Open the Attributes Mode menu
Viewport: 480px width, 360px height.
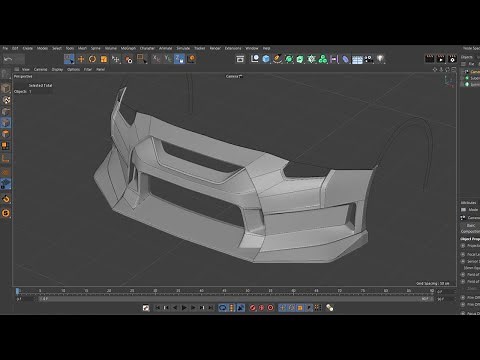(x=473, y=210)
